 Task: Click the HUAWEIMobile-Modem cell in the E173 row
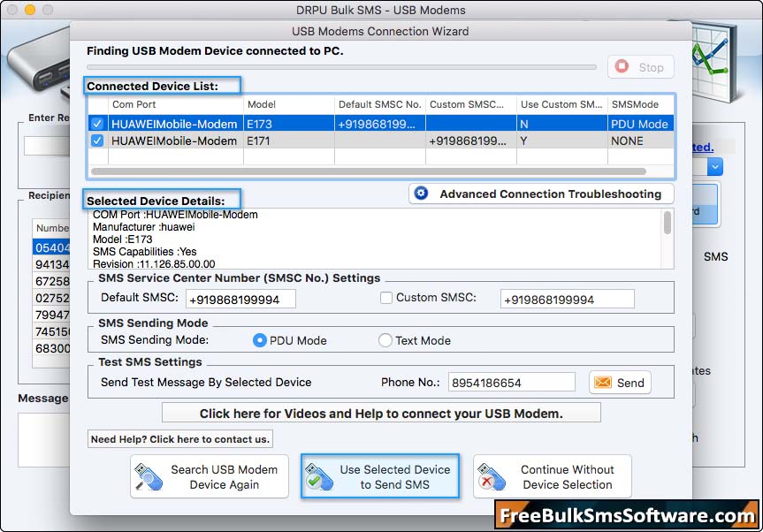tap(174, 124)
